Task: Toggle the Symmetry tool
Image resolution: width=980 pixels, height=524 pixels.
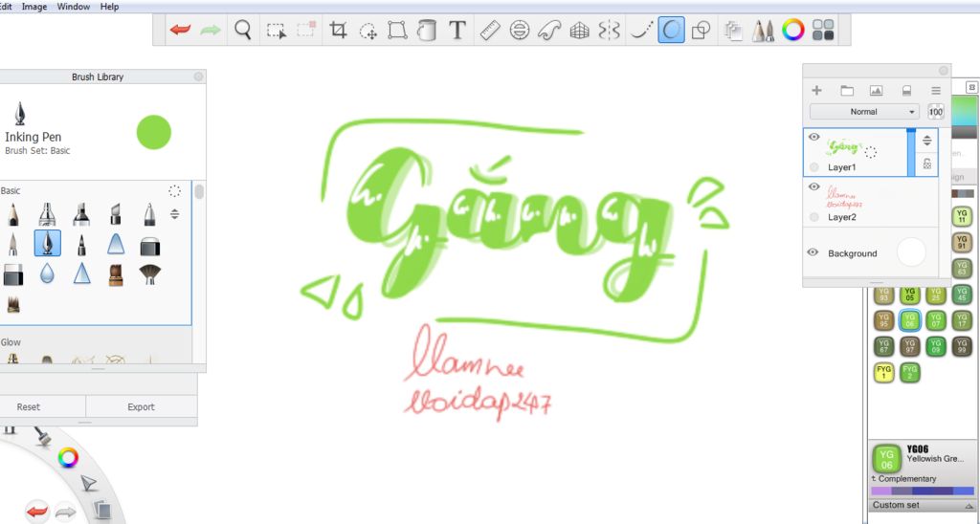Action: (609, 30)
